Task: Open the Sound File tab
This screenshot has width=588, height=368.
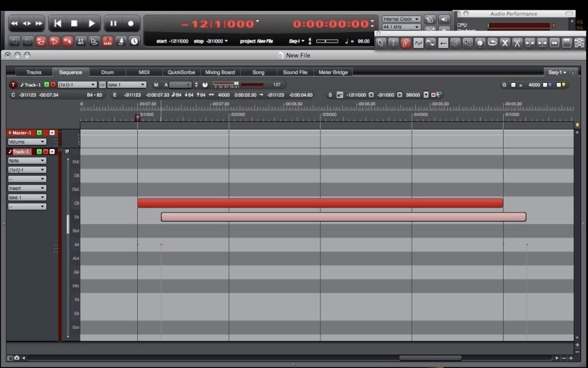Action: click(x=295, y=72)
